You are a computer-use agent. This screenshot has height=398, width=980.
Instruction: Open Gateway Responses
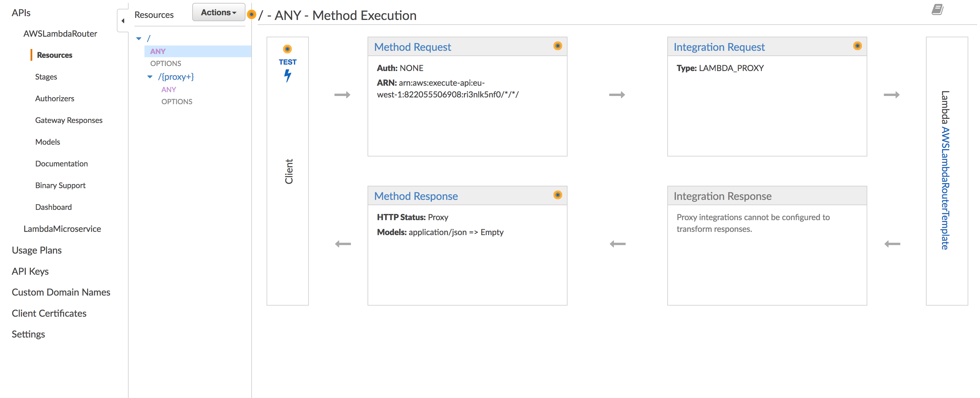68,120
